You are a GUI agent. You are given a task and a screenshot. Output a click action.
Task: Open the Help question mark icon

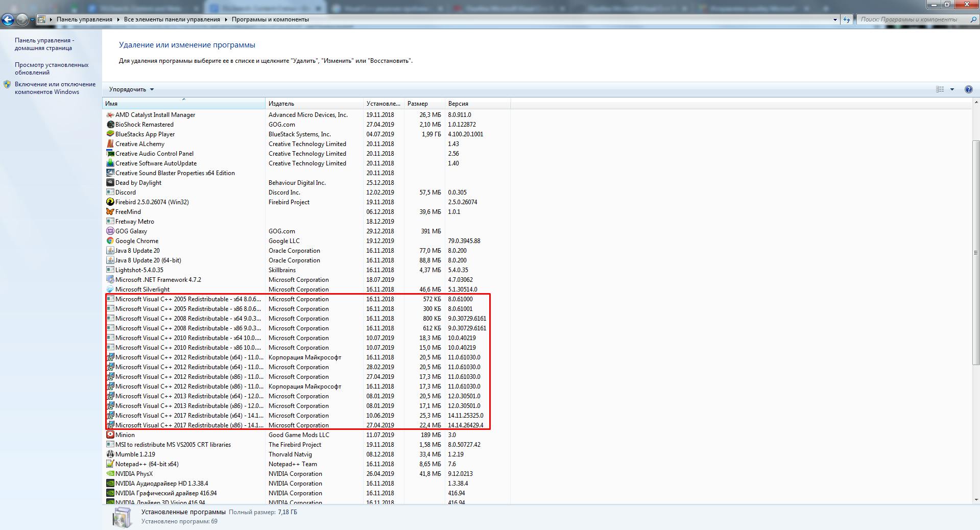968,89
